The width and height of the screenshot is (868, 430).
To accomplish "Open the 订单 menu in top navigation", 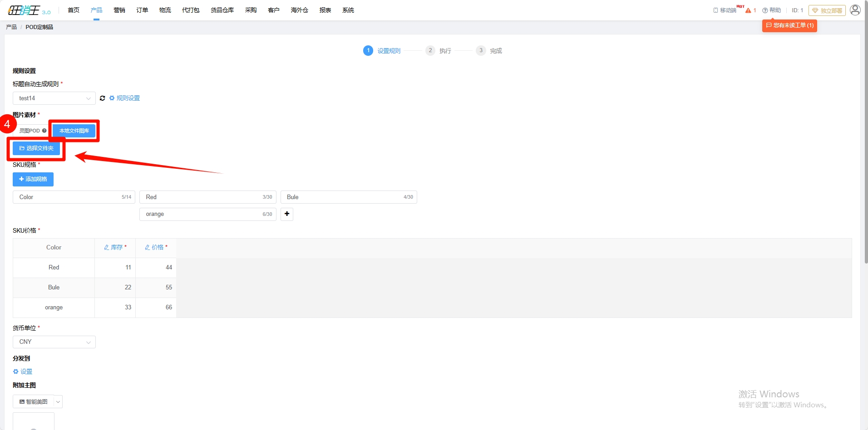I will [x=142, y=10].
